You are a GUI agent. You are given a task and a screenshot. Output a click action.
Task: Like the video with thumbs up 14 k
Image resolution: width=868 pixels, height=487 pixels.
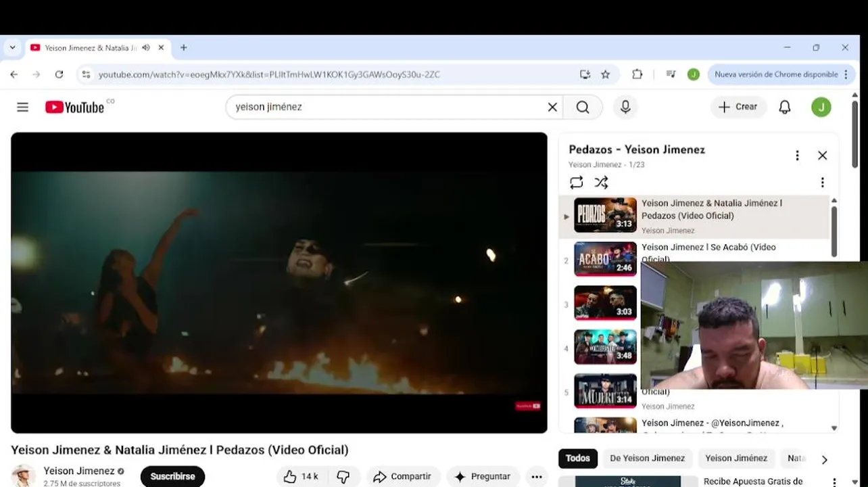tap(301, 477)
